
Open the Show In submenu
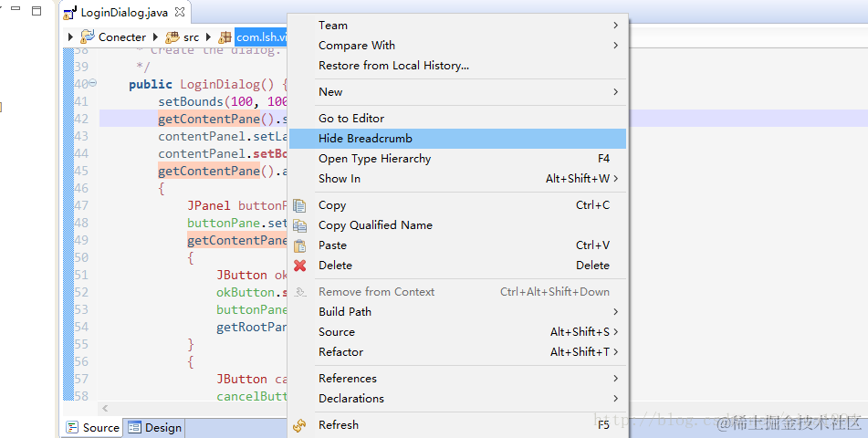point(458,179)
